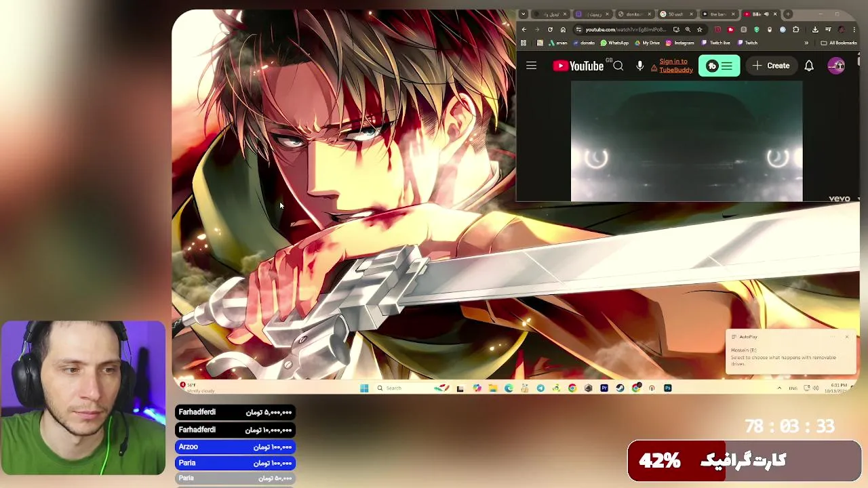View site information icon in address bar
Image resolution: width=868 pixels, height=488 pixels.
pyautogui.click(x=578, y=30)
